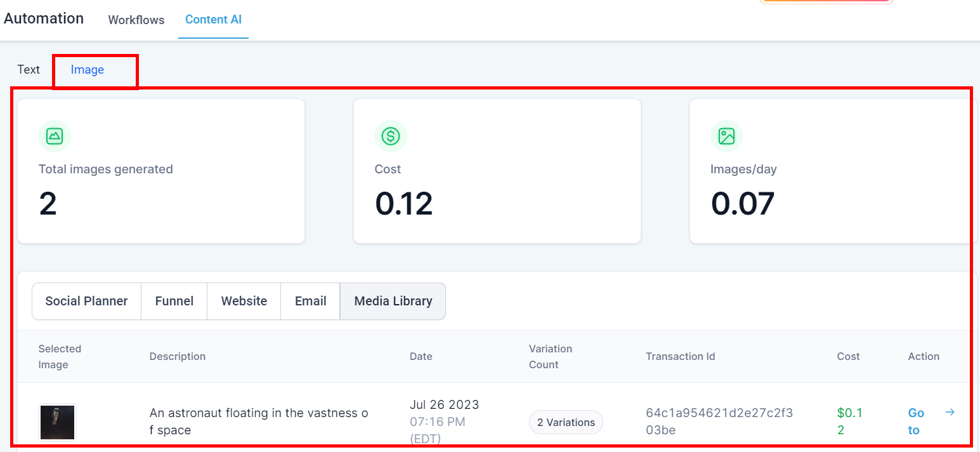The width and height of the screenshot is (980, 452).
Task: Filter by Email
Action: pos(311,301)
